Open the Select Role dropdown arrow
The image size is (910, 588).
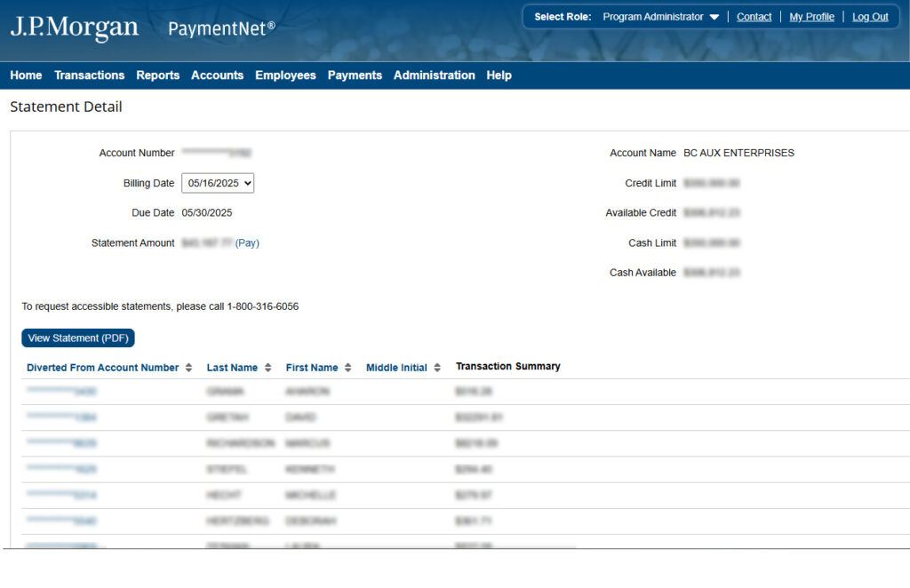click(x=714, y=17)
